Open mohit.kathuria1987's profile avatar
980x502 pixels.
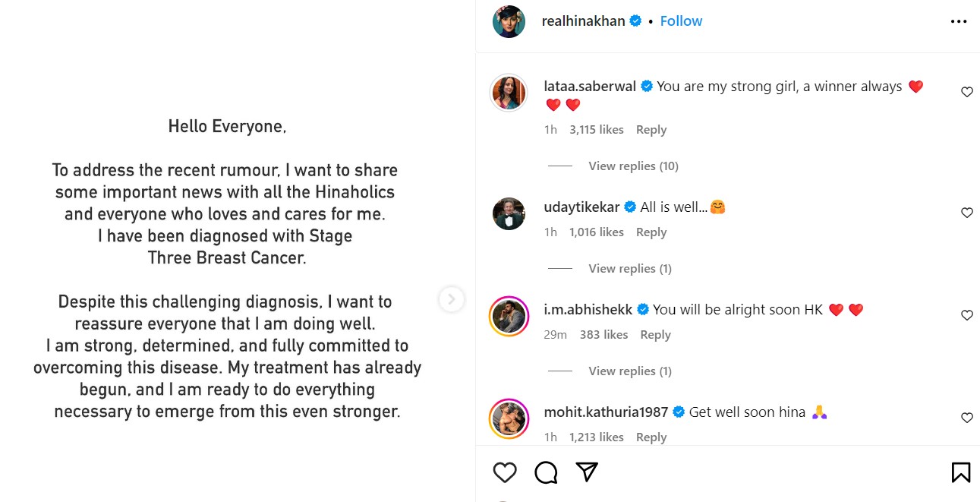coord(509,418)
